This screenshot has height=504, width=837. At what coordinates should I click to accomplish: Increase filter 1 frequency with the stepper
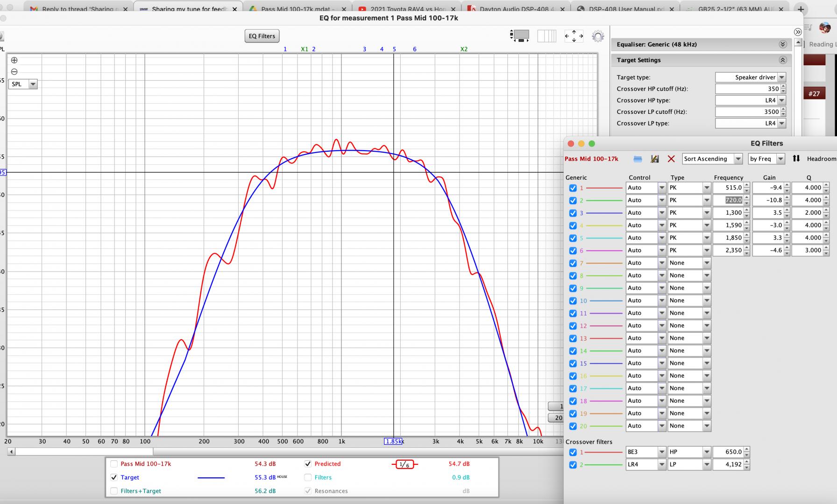pyautogui.click(x=747, y=185)
